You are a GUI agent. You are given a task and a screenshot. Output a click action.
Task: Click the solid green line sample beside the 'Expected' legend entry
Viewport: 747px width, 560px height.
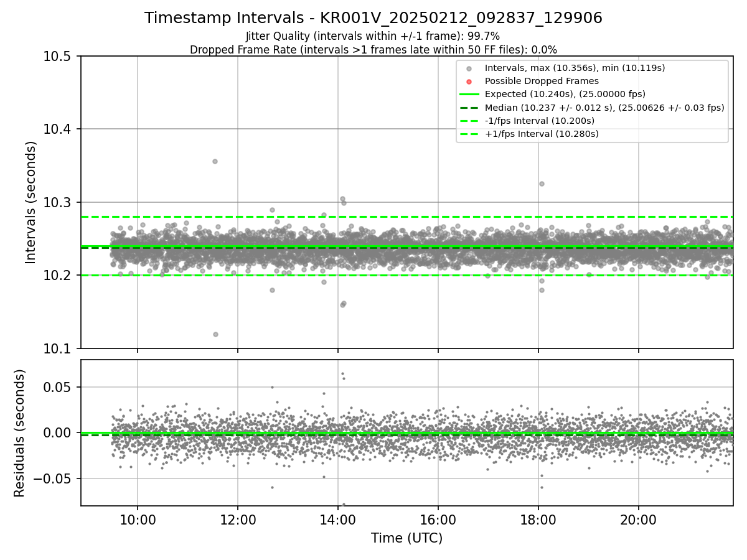[x=469, y=94]
